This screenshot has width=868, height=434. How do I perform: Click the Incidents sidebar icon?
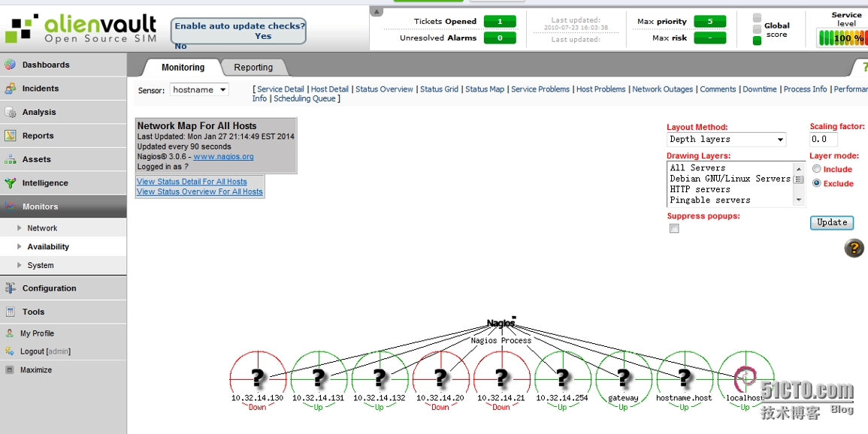coord(10,89)
